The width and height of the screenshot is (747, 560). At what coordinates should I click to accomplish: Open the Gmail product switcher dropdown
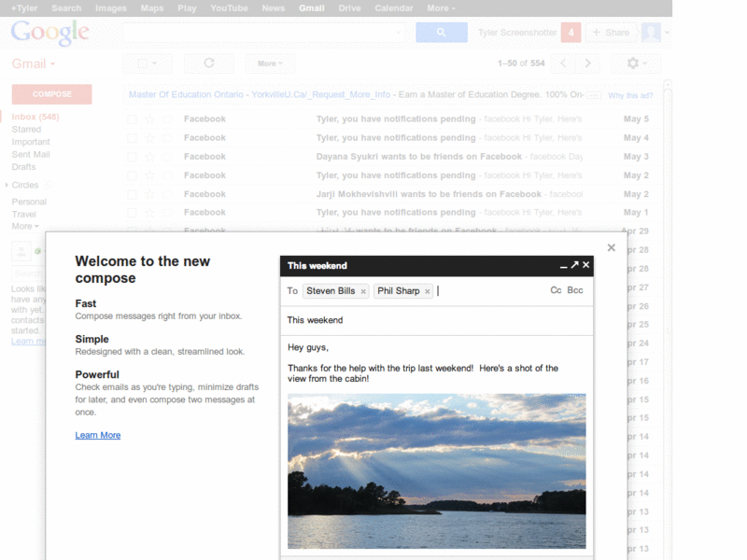pos(34,63)
